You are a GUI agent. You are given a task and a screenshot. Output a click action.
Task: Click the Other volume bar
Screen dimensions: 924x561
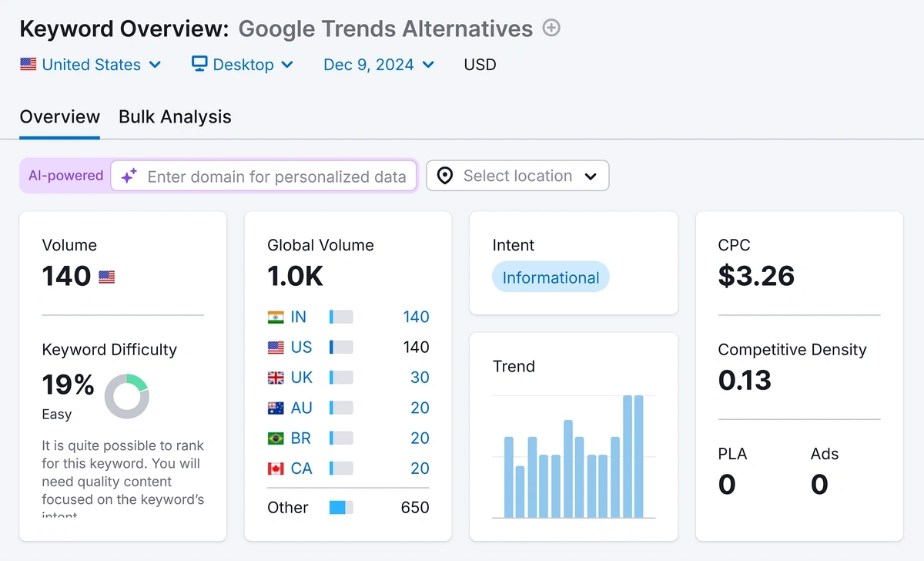pos(341,507)
